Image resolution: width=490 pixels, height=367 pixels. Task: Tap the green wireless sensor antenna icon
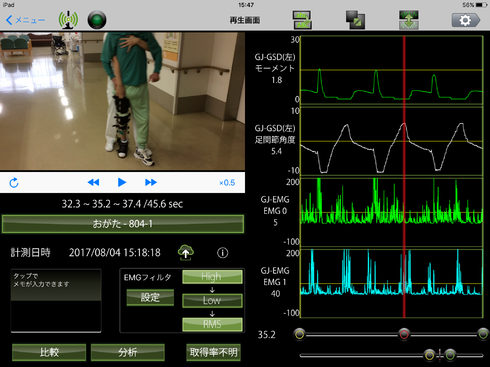(x=68, y=20)
